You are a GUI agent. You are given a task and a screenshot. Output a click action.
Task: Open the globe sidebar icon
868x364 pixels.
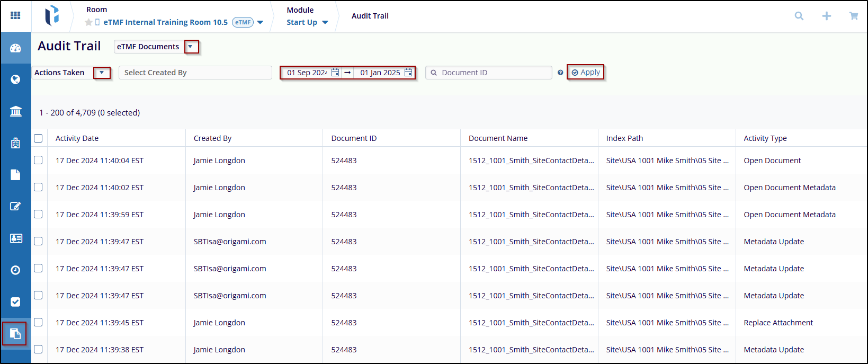point(15,79)
